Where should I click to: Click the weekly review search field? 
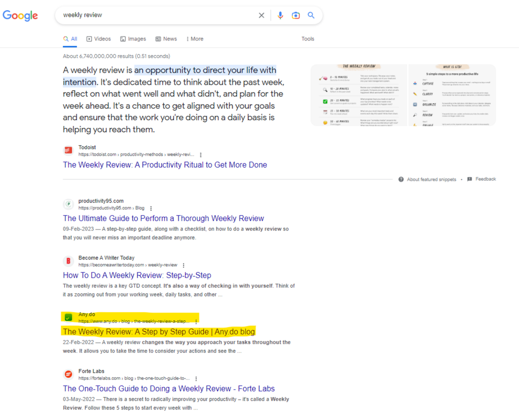coord(157,15)
